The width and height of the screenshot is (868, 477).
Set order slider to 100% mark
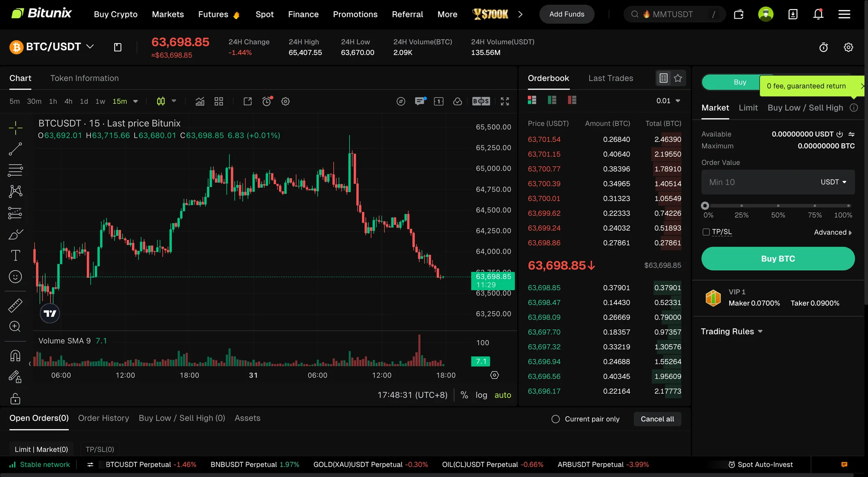[848, 205]
